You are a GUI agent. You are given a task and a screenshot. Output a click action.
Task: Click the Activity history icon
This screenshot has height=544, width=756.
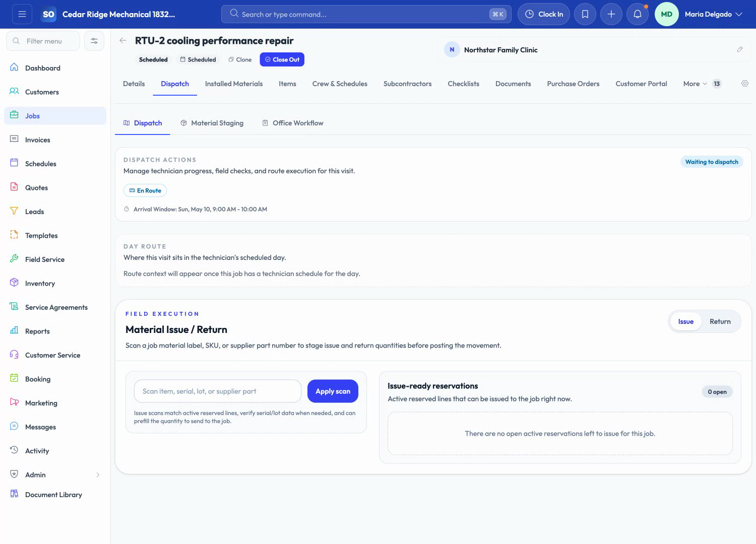[14, 450]
